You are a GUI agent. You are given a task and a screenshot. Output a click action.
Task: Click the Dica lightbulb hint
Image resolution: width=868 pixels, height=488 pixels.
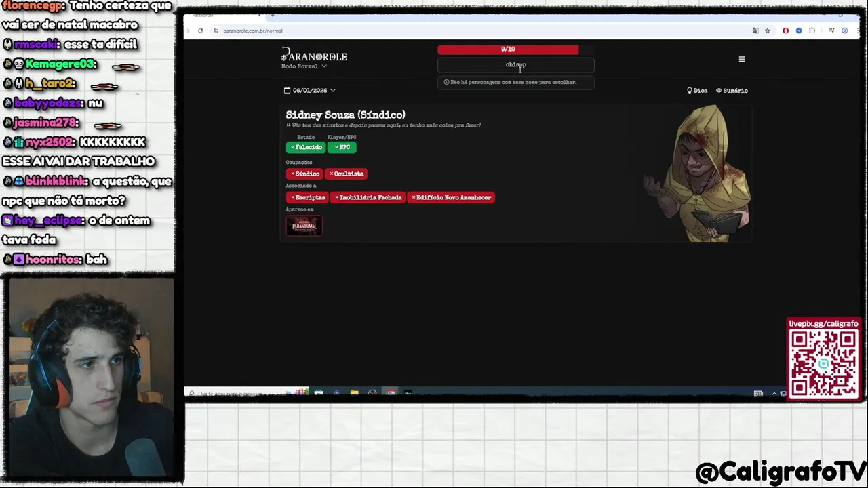(697, 90)
